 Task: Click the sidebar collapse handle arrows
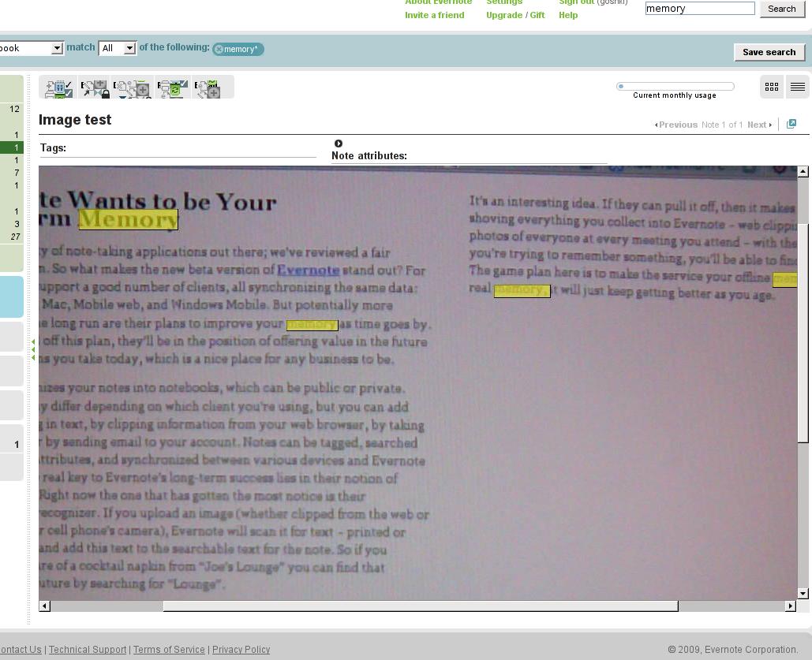point(33,349)
